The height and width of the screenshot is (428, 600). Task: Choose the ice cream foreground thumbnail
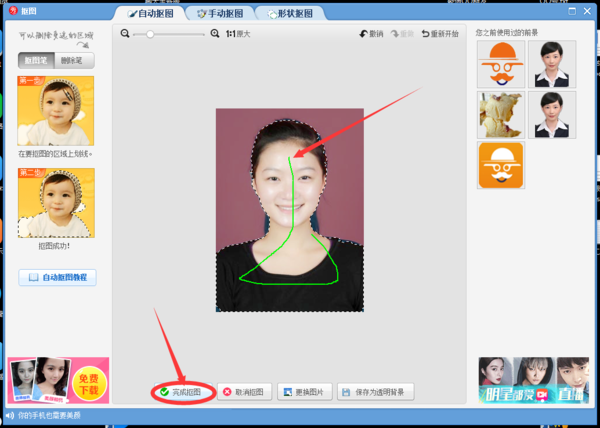(x=501, y=115)
